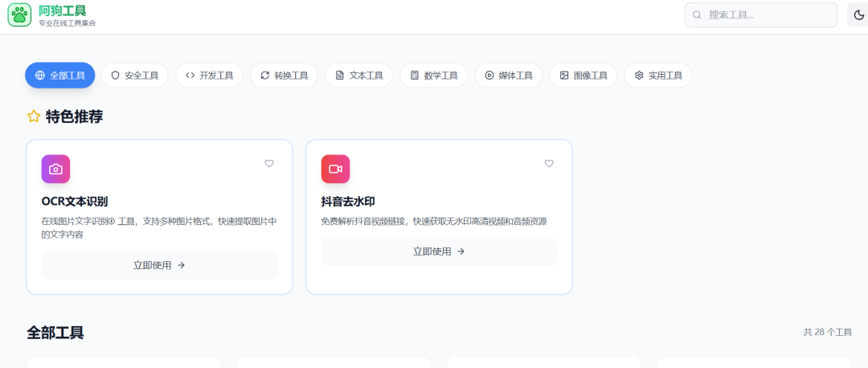Image resolution: width=868 pixels, height=368 pixels.
Task: Click the magnifier icon in search box
Action: coord(697,15)
